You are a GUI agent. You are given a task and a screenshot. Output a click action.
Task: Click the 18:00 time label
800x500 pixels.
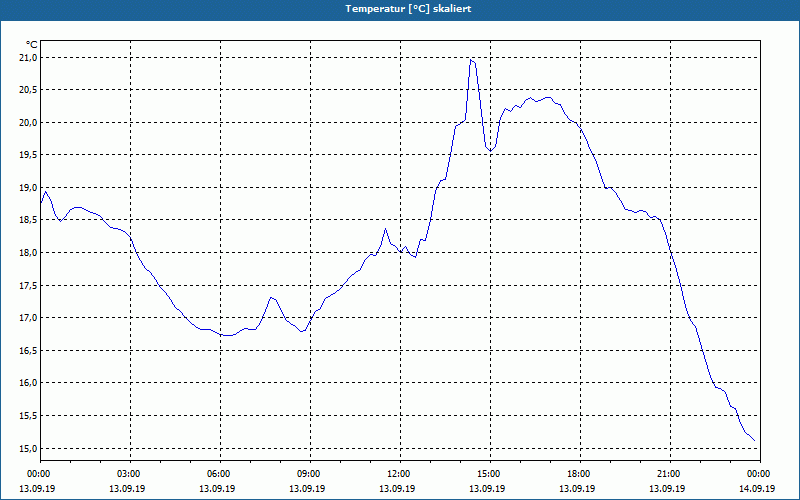[x=580, y=474]
